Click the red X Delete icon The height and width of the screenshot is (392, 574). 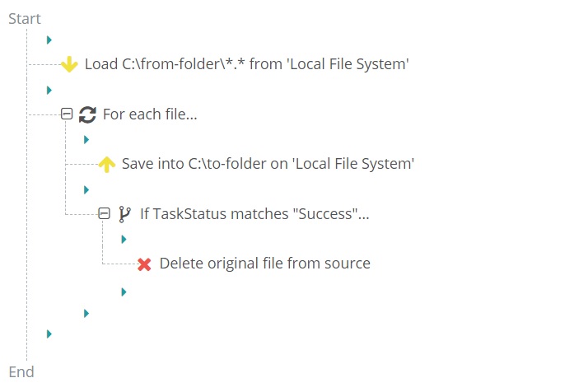[144, 264]
